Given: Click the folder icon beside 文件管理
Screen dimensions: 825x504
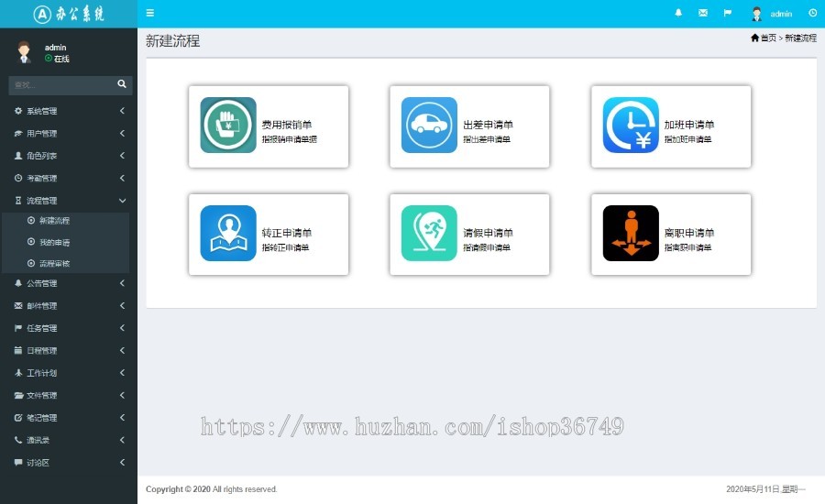Looking at the screenshot, I should click(18, 395).
